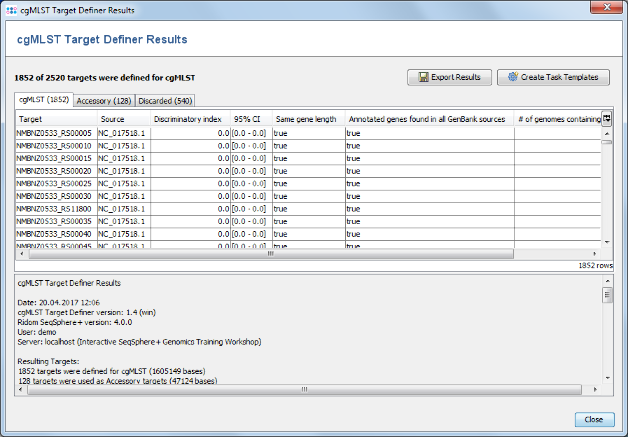628x437 pixels.
Task: Sort by the Target column header
Action: [x=56, y=119]
